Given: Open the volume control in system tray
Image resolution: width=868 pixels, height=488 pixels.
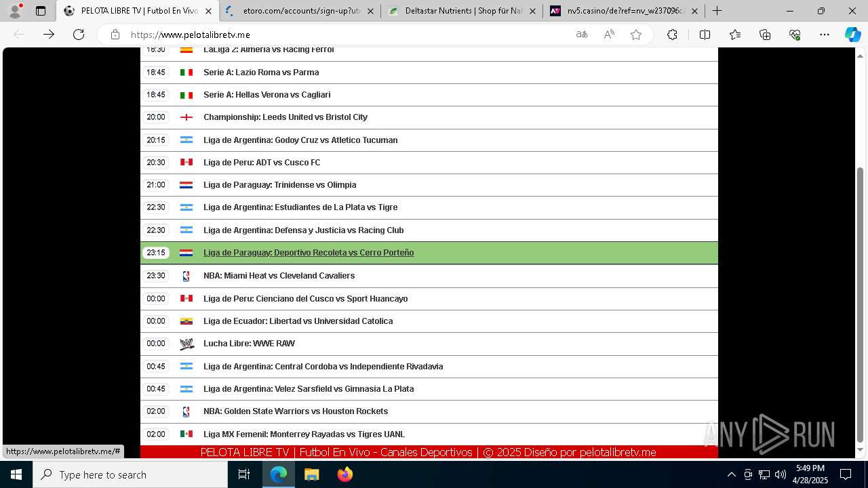Looking at the screenshot, I should pos(780,475).
